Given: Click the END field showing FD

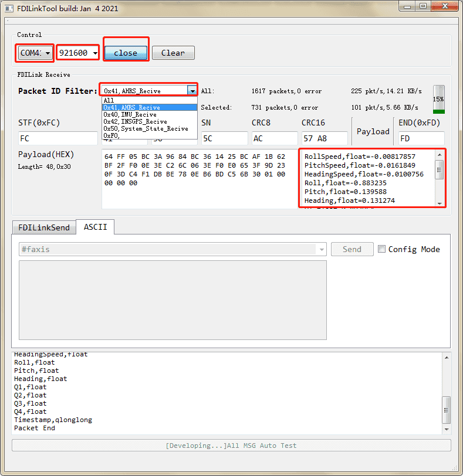Looking at the screenshot, I should coord(421,138).
